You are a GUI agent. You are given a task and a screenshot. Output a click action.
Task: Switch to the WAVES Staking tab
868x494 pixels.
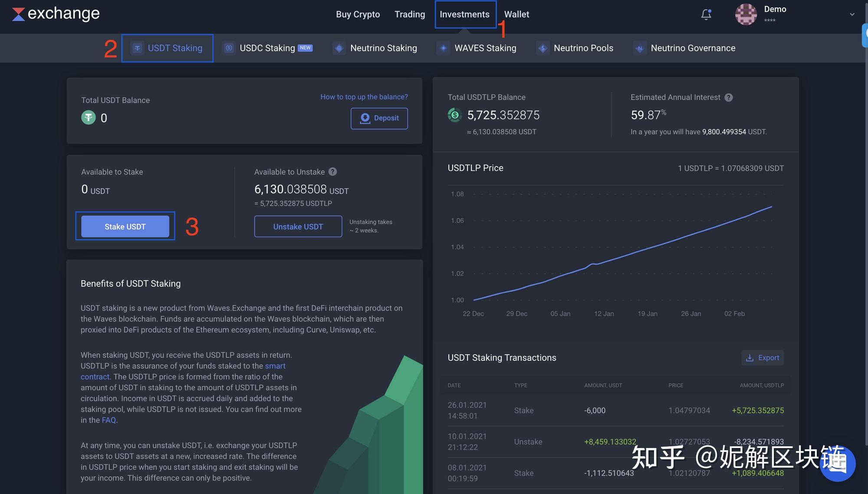pyautogui.click(x=477, y=48)
